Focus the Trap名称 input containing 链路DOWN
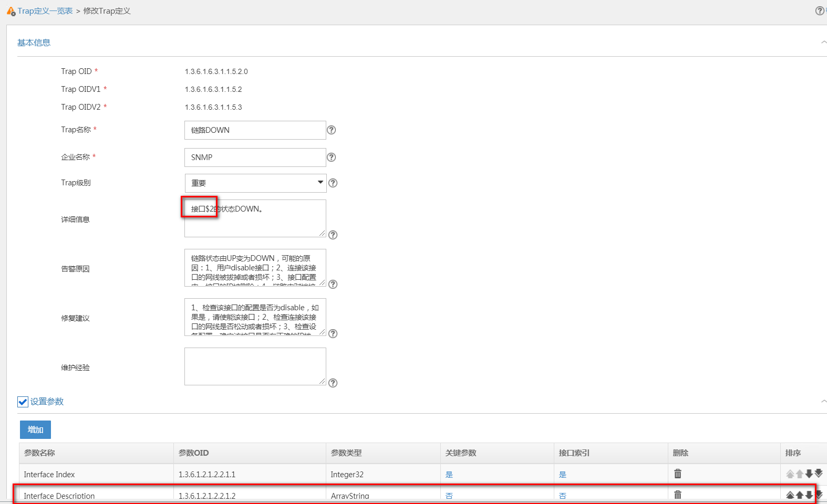 click(255, 130)
